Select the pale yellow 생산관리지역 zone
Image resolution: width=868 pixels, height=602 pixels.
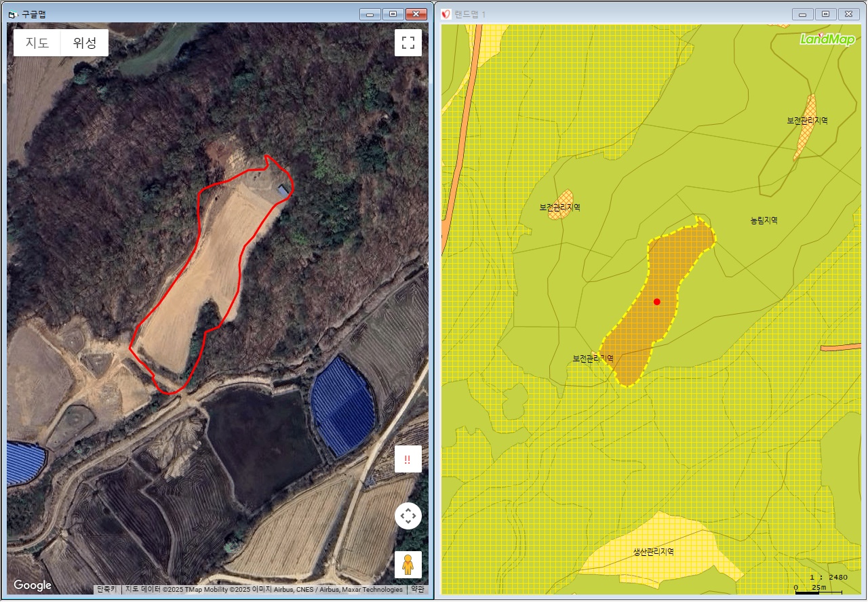point(653,551)
